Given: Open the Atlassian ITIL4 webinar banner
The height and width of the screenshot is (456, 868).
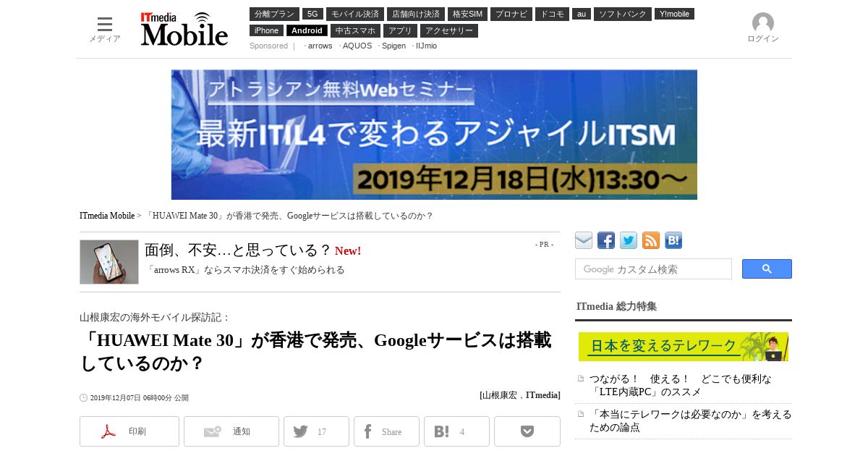Looking at the screenshot, I should pyautogui.click(x=434, y=135).
